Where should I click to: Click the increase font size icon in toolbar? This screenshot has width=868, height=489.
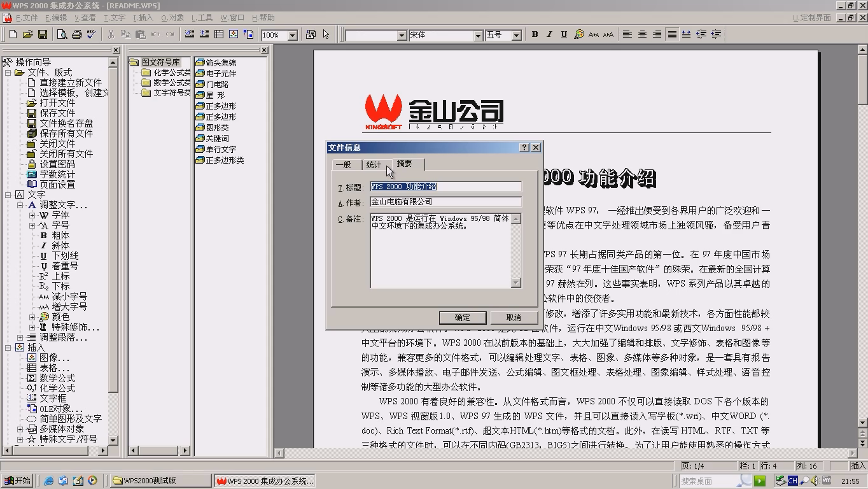[608, 34]
